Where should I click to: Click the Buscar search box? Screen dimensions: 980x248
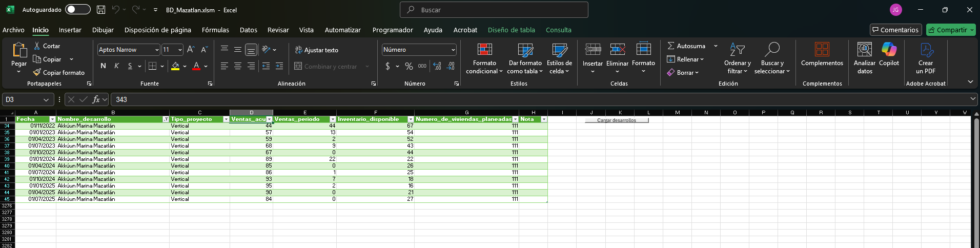tap(494, 10)
